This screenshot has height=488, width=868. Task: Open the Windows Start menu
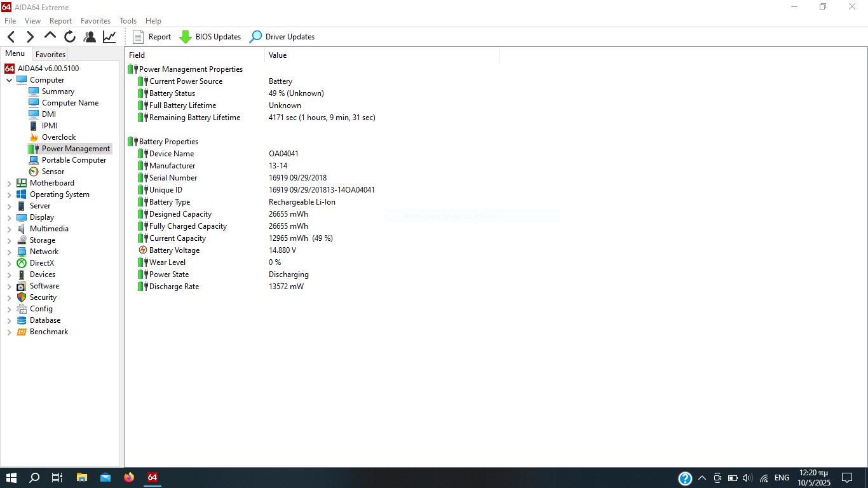tap(11, 478)
